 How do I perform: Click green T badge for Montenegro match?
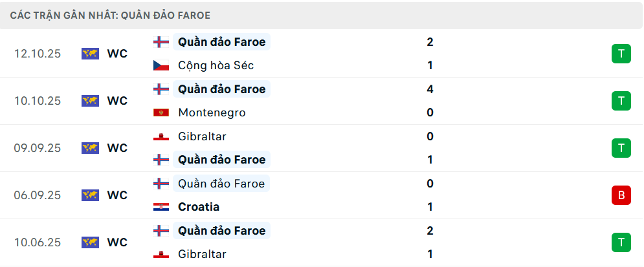(x=621, y=101)
